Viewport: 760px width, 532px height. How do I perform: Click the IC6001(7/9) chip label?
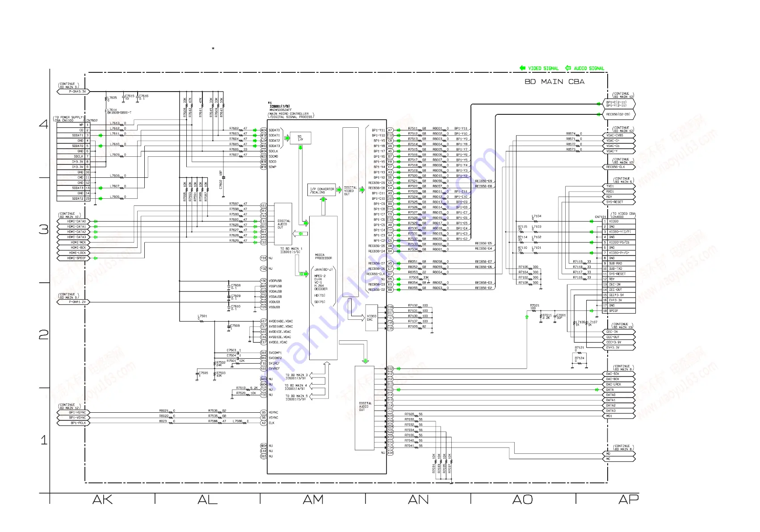pyautogui.click(x=280, y=106)
